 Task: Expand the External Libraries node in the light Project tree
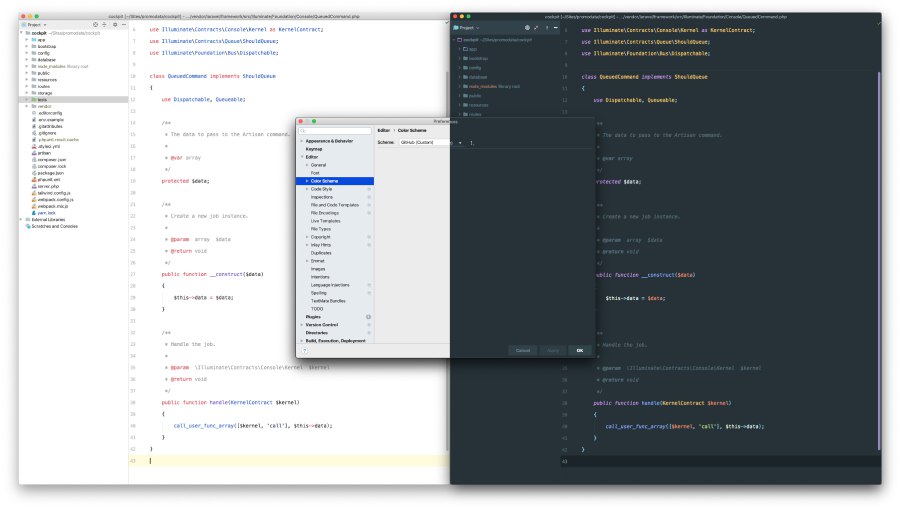21,220
